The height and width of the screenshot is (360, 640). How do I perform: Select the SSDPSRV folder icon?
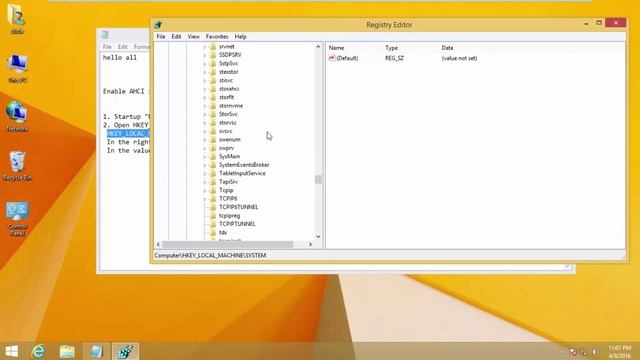click(x=213, y=55)
